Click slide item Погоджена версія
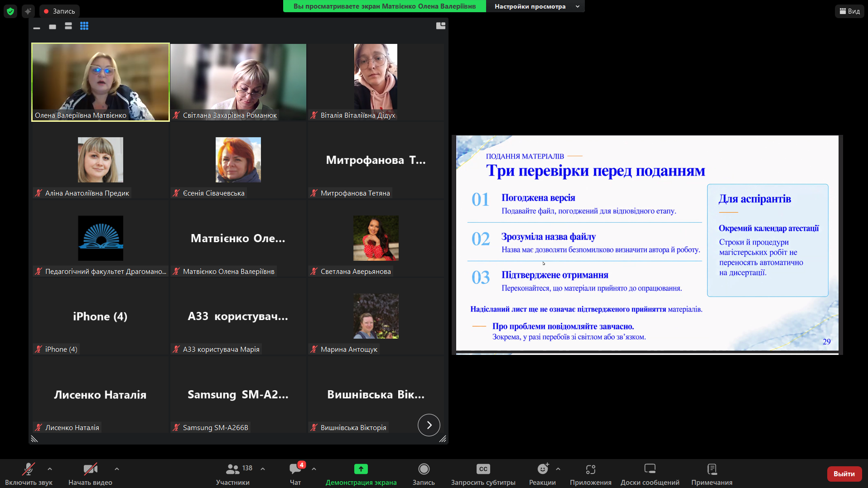This screenshot has height=488, width=868. pos(538,198)
